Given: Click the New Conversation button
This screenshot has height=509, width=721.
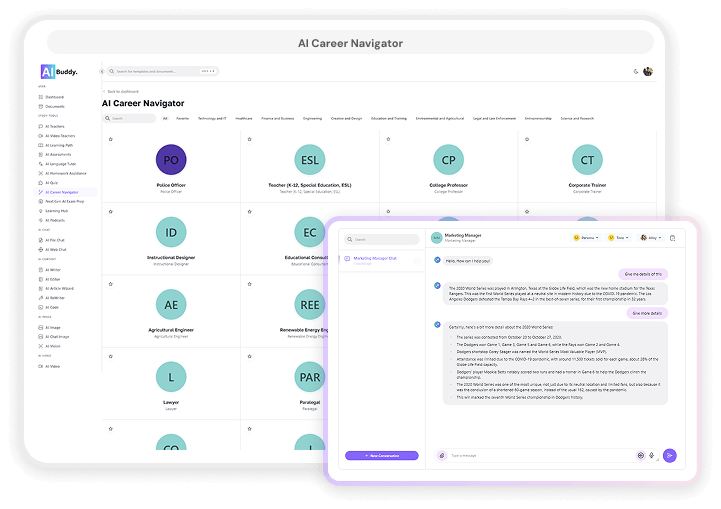Looking at the screenshot, I should coord(382,455).
